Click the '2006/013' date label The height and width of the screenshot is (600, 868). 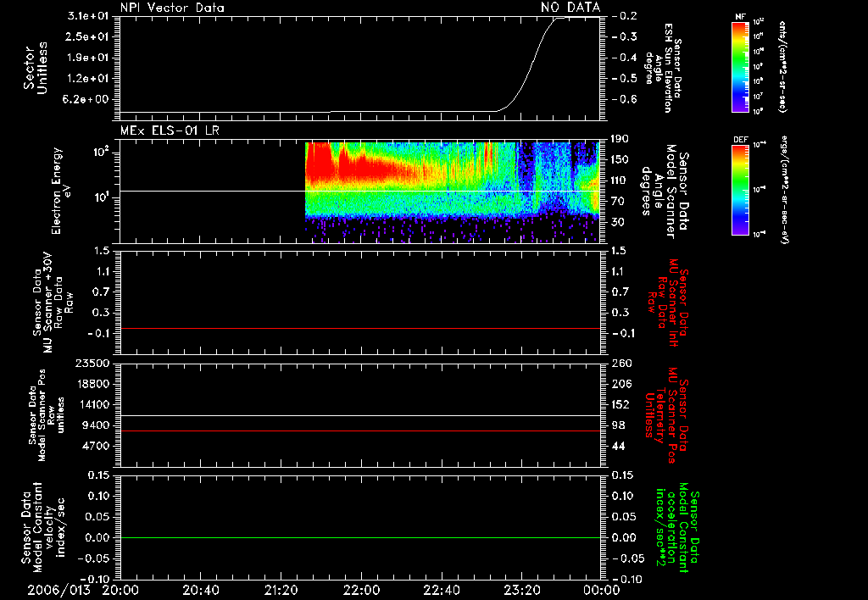click(58, 590)
